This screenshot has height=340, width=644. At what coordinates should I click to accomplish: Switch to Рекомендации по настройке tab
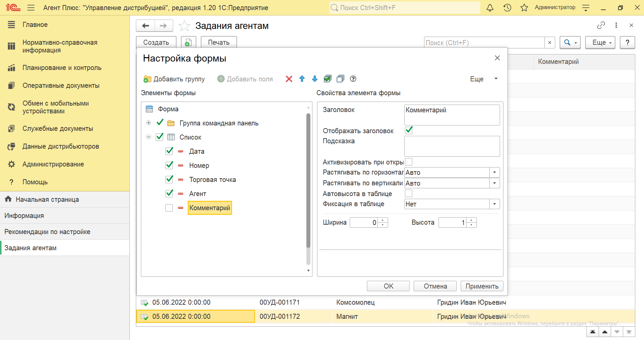click(65, 232)
